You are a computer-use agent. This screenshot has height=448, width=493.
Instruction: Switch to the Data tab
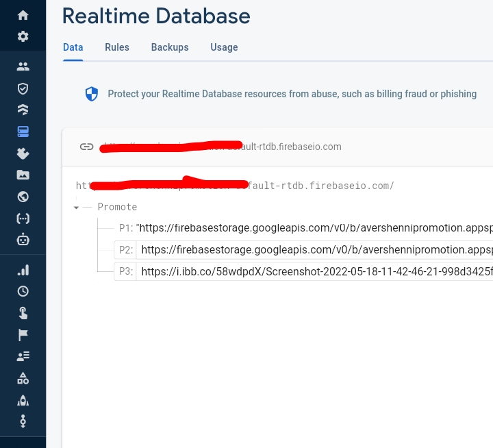click(73, 47)
